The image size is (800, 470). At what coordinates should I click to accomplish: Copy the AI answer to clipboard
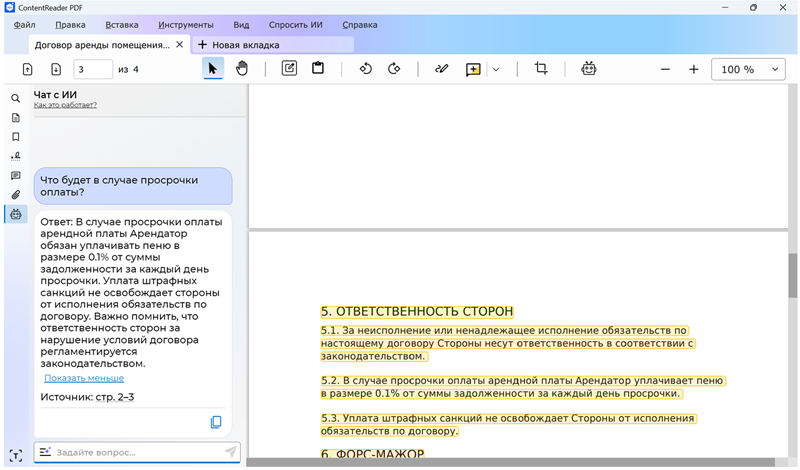[x=216, y=422]
